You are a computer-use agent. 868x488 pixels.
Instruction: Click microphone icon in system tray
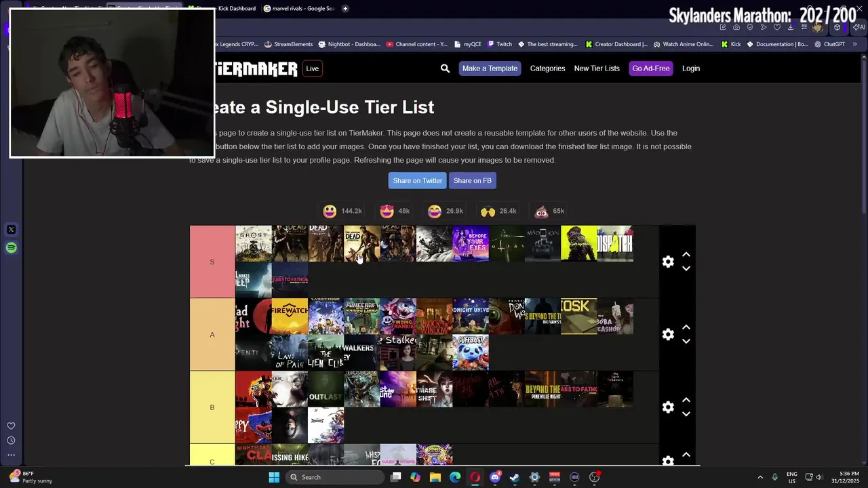click(774, 477)
